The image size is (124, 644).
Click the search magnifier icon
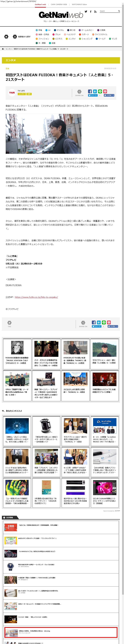pyautogui.click(x=119, y=11)
